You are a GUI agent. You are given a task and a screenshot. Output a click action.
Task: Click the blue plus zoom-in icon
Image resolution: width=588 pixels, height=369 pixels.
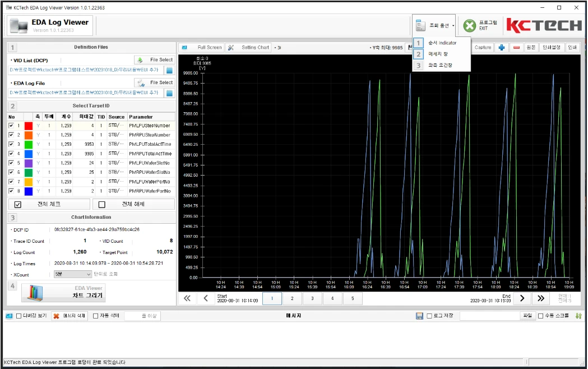[502, 48]
